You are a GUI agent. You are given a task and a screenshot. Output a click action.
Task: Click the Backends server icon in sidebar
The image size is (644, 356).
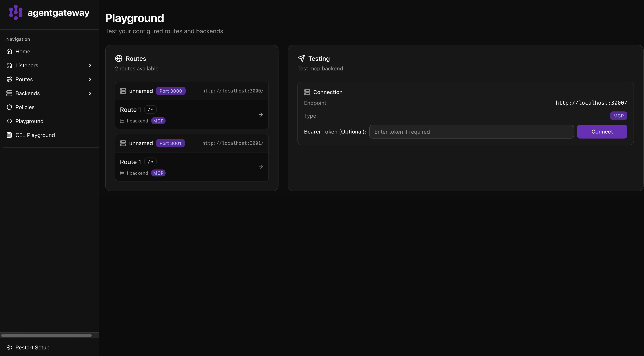[x=9, y=93]
